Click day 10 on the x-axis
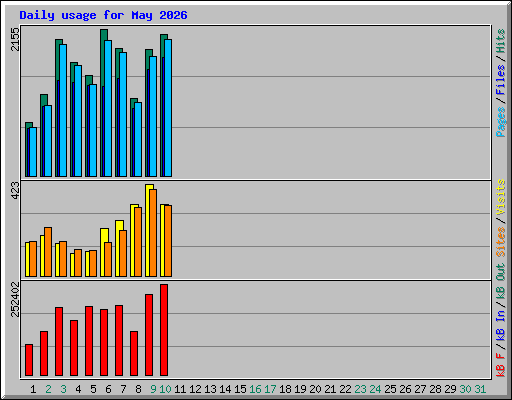Image resolution: width=512 pixels, height=400 pixels. [x=165, y=389]
